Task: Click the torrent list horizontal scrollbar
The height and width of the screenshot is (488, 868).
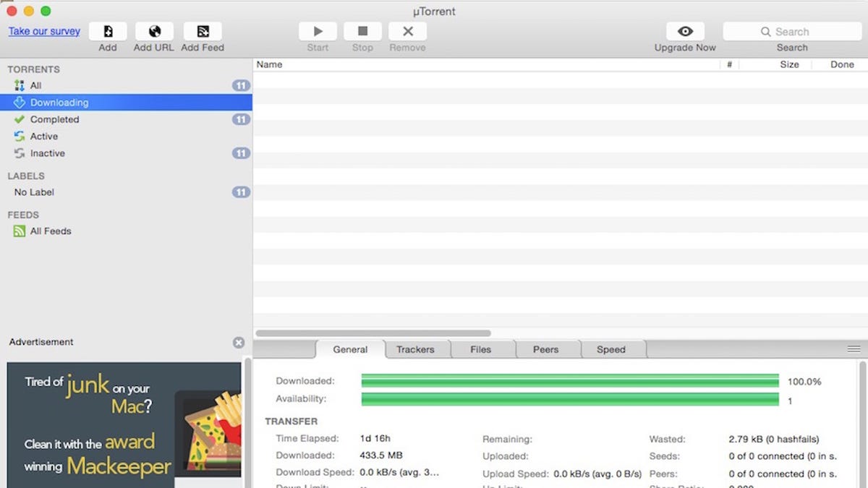Action: (x=373, y=333)
